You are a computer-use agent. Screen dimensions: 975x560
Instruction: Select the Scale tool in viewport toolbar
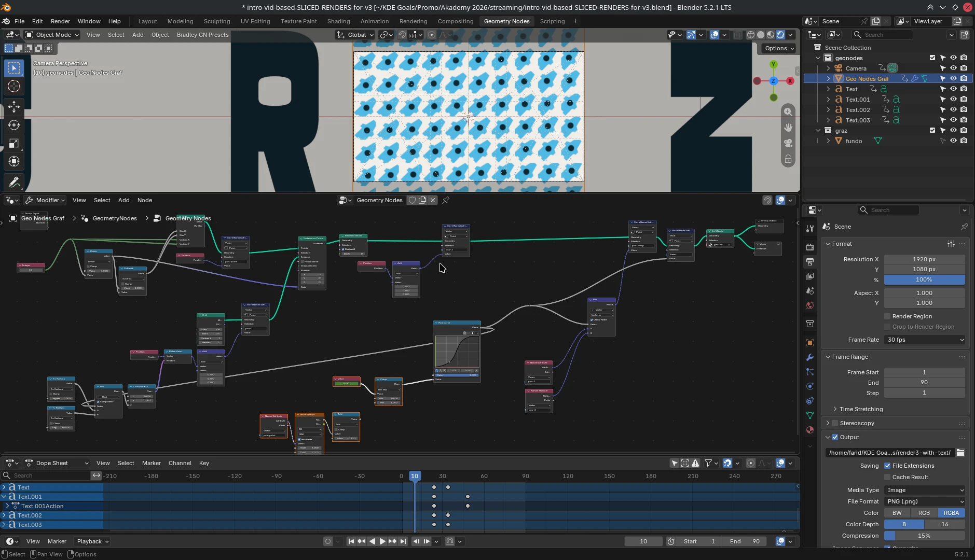tap(14, 144)
